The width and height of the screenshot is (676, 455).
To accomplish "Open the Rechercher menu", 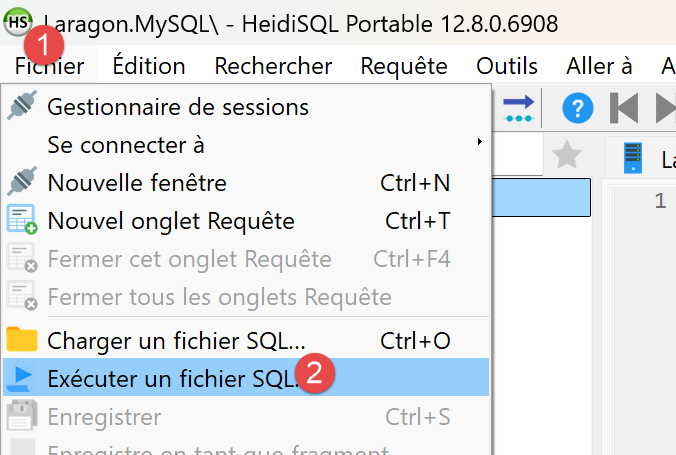I will click(x=273, y=66).
